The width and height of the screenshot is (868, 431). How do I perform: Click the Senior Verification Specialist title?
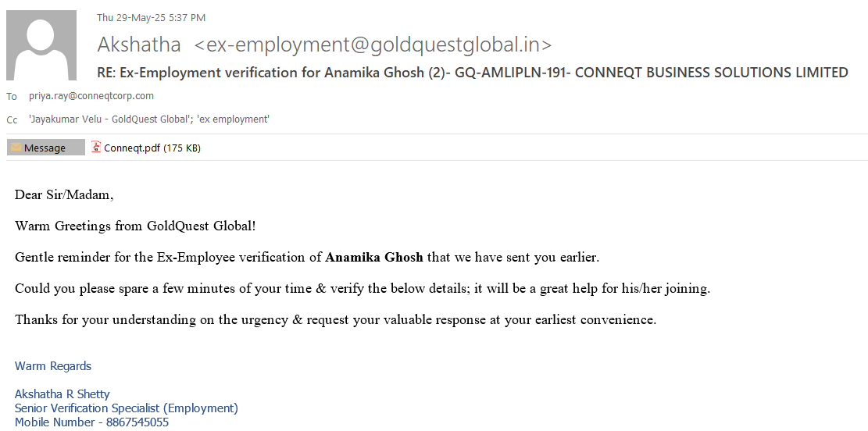[x=126, y=408]
